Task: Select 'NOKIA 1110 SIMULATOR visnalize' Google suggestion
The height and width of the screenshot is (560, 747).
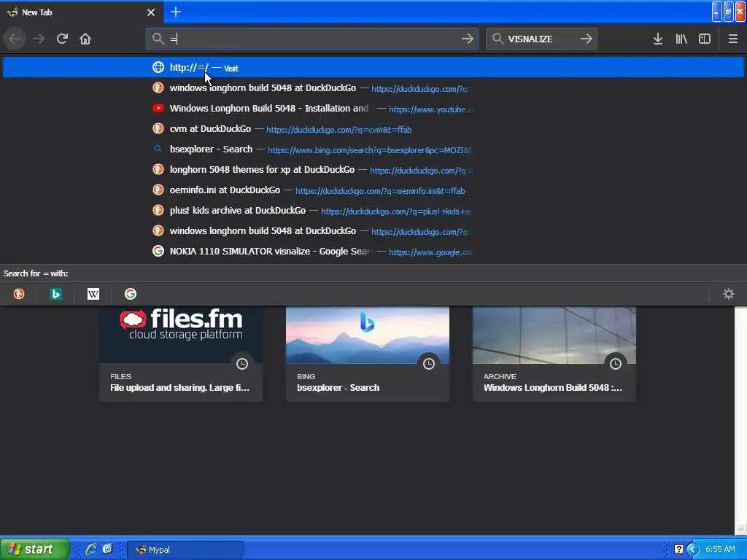Action: pyautogui.click(x=373, y=252)
